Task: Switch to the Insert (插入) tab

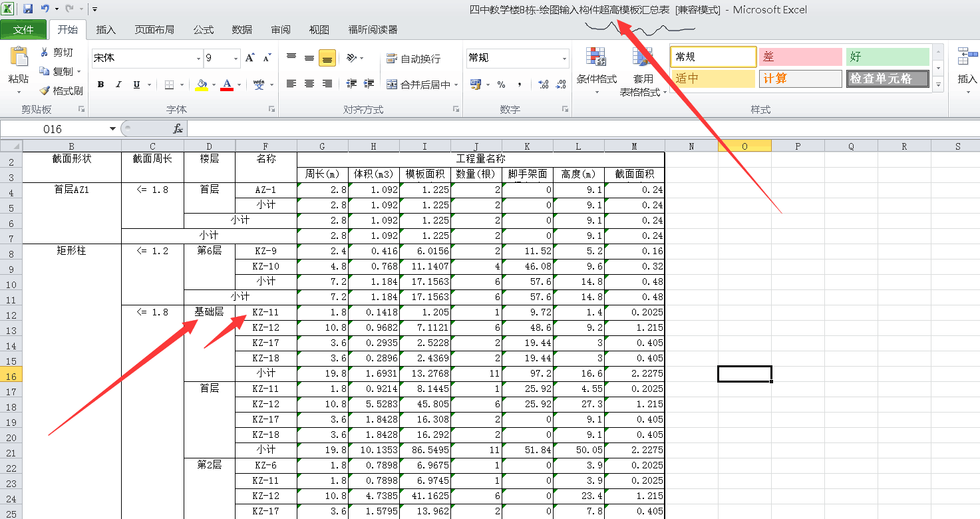Action: point(106,30)
